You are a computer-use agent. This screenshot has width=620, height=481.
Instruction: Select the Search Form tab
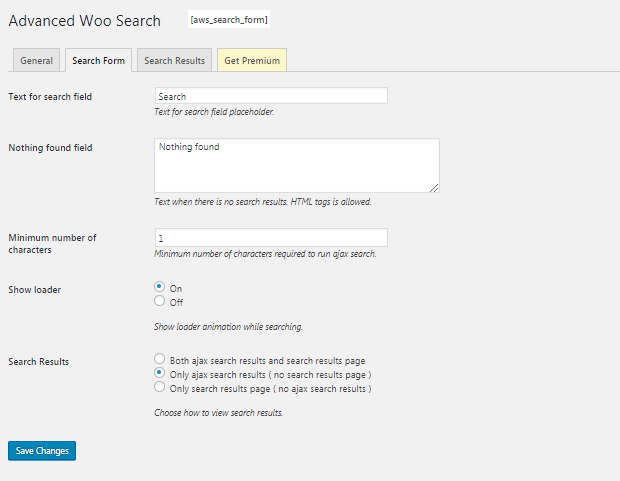tap(99, 60)
